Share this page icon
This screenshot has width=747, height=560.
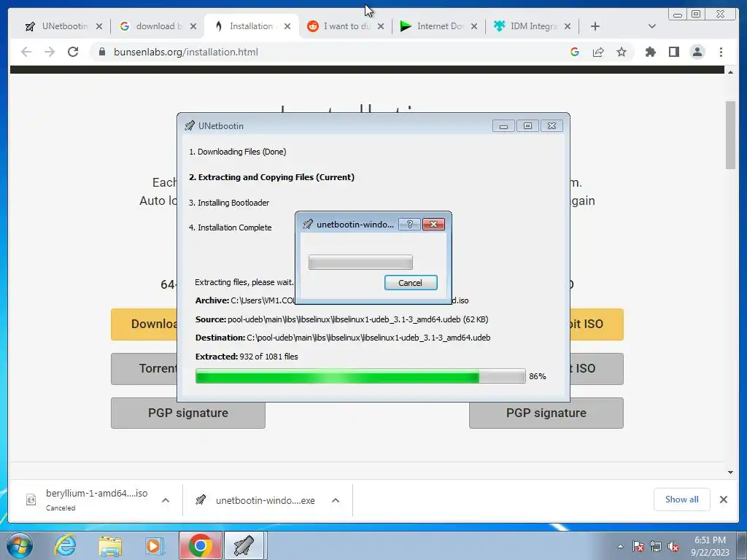[598, 52]
